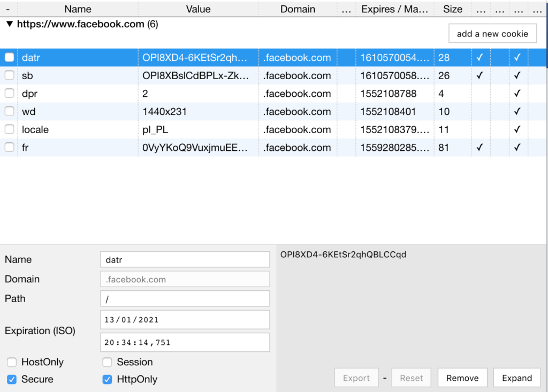The width and height of the screenshot is (548, 392).
Task: Sort by the Value column header
Action: [x=198, y=9]
